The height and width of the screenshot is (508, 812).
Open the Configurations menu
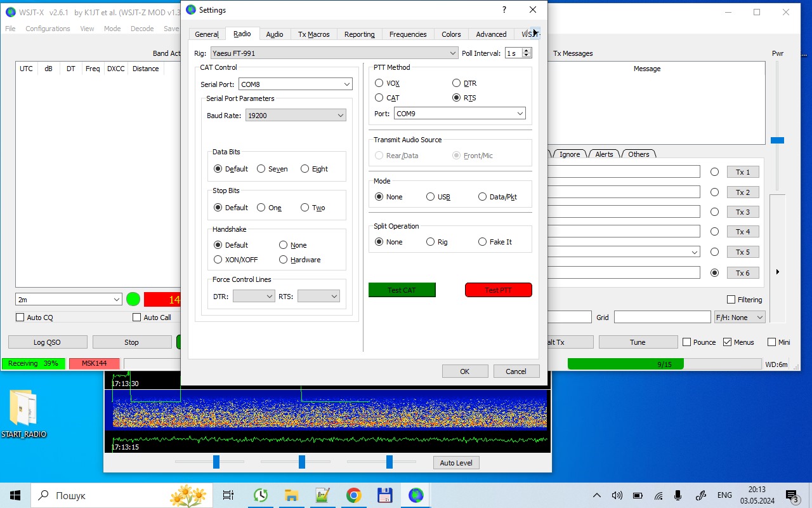pyautogui.click(x=48, y=29)
